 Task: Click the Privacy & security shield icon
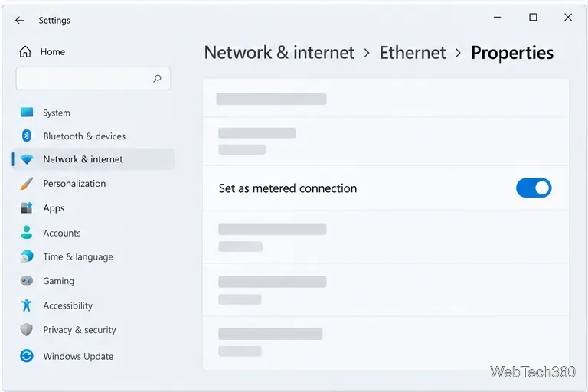tap(26, 330)
